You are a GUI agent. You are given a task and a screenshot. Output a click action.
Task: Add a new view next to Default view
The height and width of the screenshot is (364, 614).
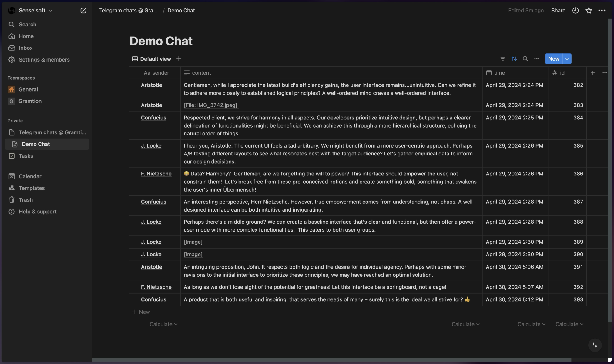pyautogui.click(x=179, y=59)
